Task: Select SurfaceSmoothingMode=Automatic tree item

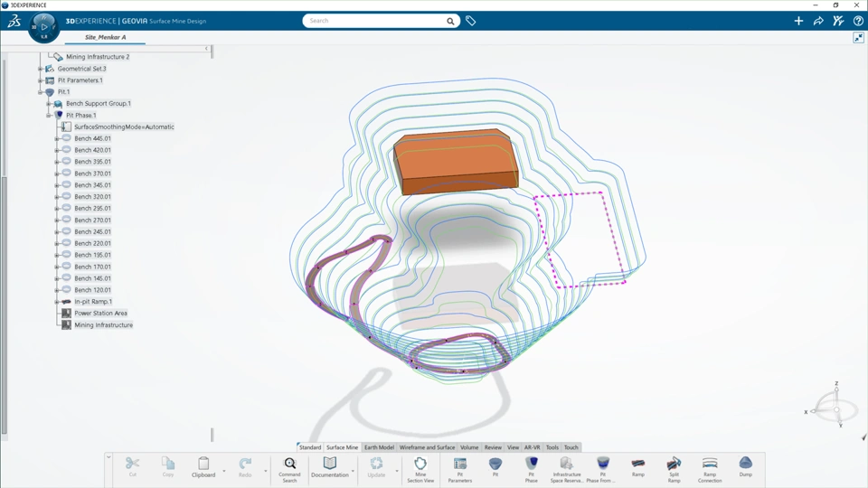Action: click(124, 127)
